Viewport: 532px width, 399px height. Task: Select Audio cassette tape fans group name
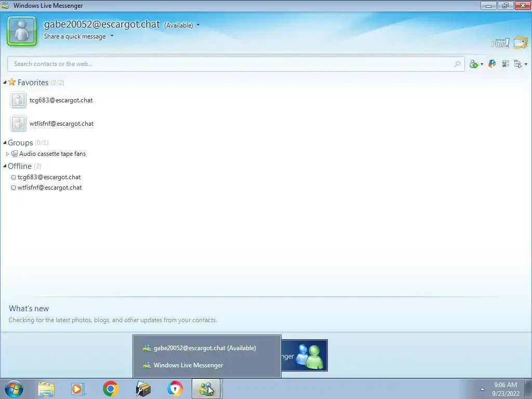52,154
